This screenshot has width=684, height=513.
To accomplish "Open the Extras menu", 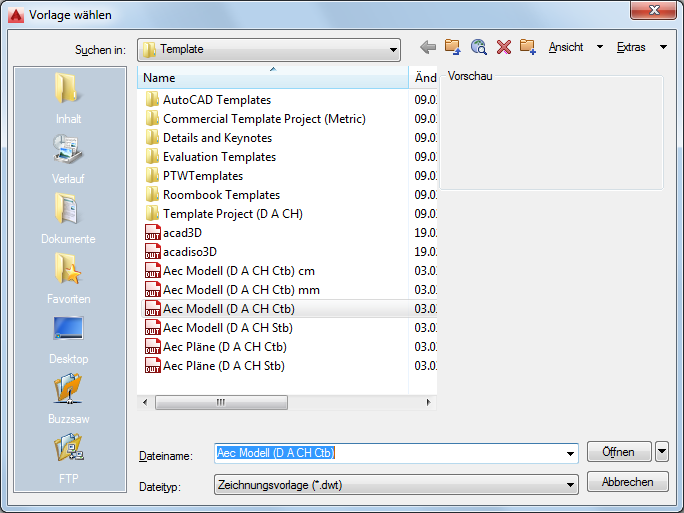I will (631, 47).
